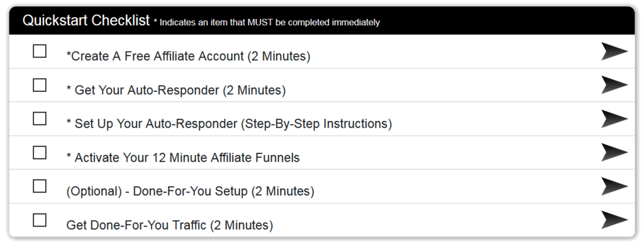Open arrow next to Set Up Your Auto-Responder
The width and height of the screenshot is (644, 243).
614,119
